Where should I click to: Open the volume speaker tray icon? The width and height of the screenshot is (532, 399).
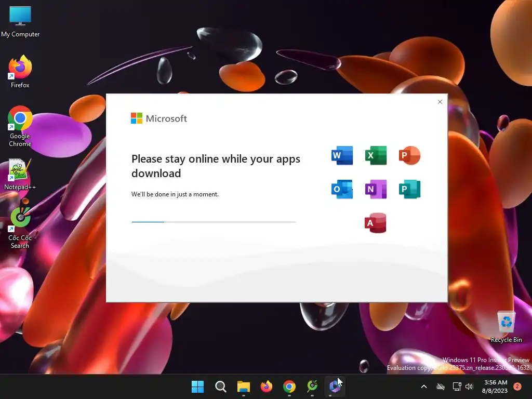[469, 387]
